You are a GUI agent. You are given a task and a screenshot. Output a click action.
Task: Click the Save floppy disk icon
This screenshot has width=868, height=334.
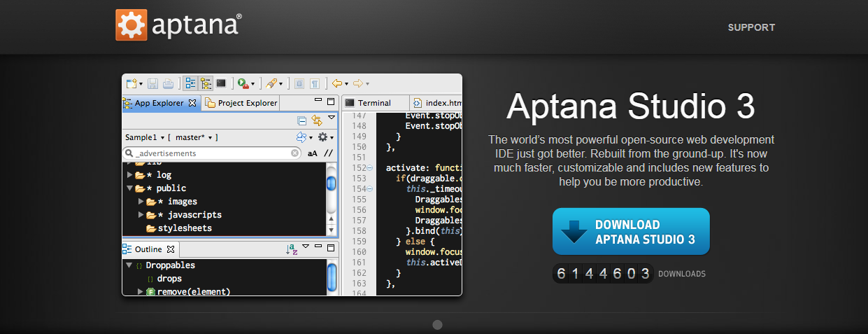click(153, 83)
